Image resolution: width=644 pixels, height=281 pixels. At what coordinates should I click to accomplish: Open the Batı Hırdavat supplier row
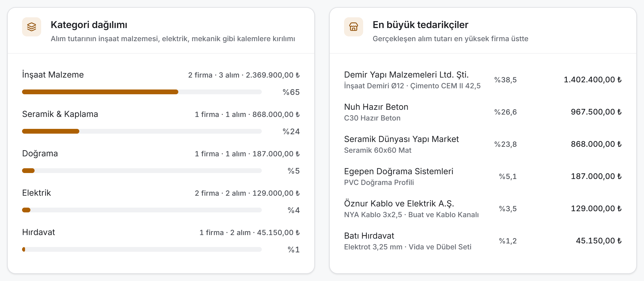click(x=483, y=241)
